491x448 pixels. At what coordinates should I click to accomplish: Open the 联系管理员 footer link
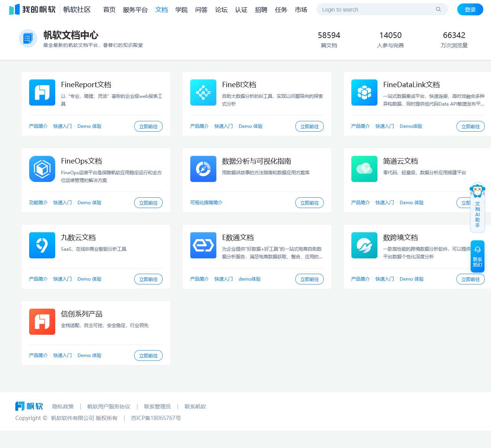[x=157, y=407]
